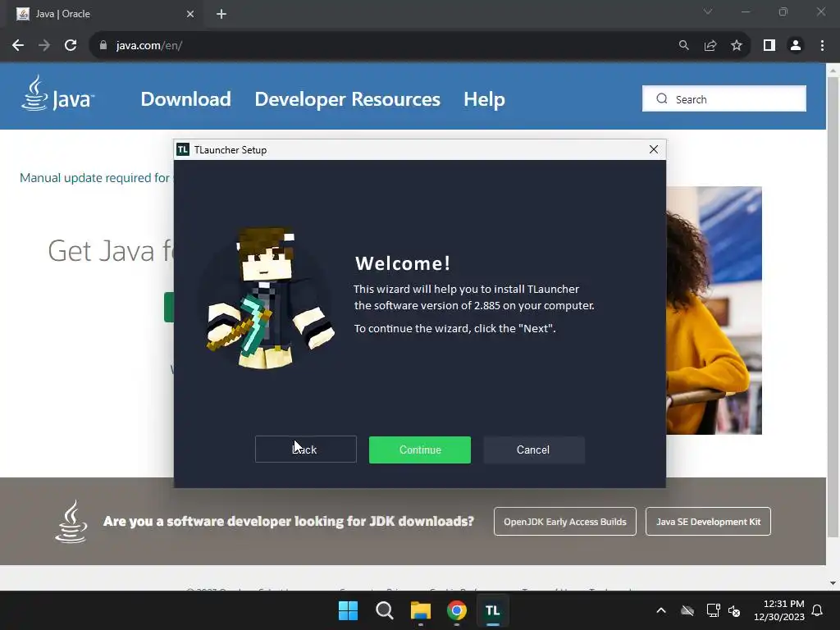Click the Chrome forward navigation arrow
Image resolution: width=840 pixels, height=630 pixels.
click(44, 46)
